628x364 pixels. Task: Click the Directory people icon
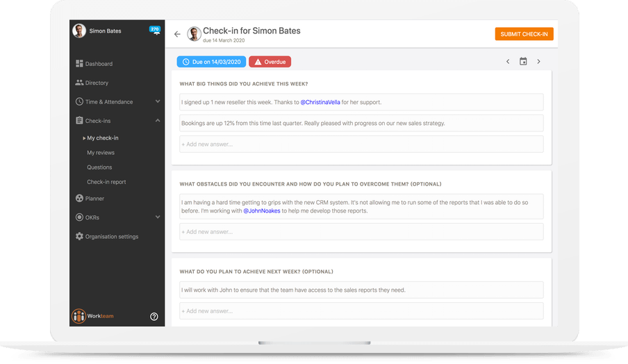coord(79,83)
